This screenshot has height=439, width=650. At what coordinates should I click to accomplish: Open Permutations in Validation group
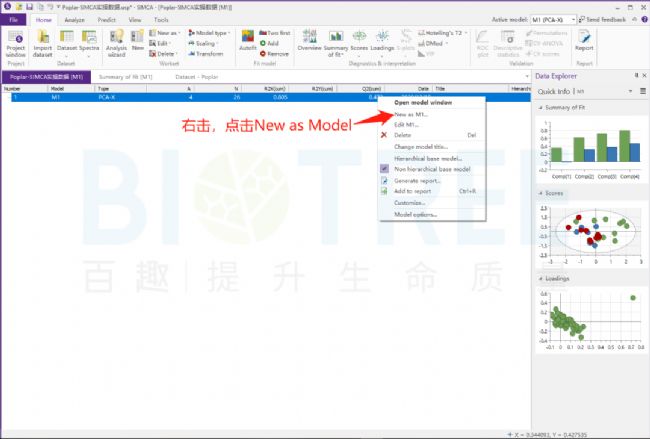pyautogui.click(x=546, y=33)
